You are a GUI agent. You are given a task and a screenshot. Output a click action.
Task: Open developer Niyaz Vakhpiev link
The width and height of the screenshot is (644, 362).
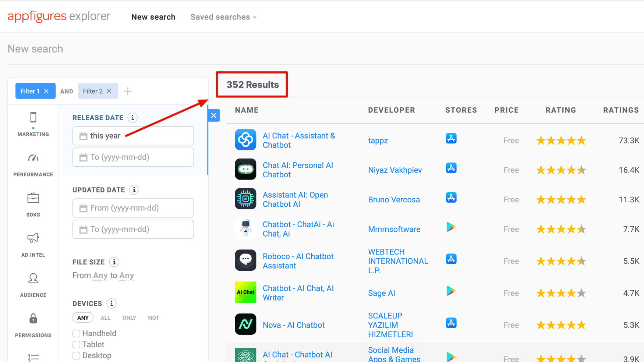pos(395,170)
